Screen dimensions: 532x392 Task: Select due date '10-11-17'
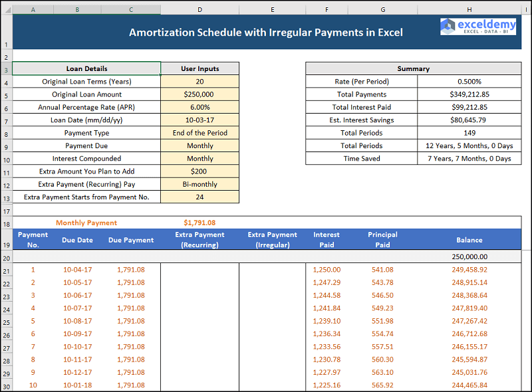pos(77,360)
